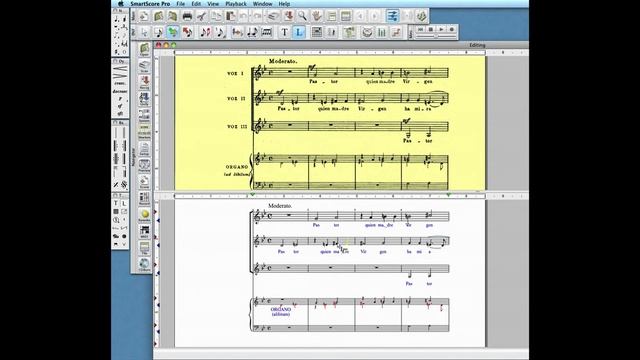The width and height of the screenshot is (640, 360).
Task: Click the 'VOZ II' staff label
Action: [x=236, y=99]
